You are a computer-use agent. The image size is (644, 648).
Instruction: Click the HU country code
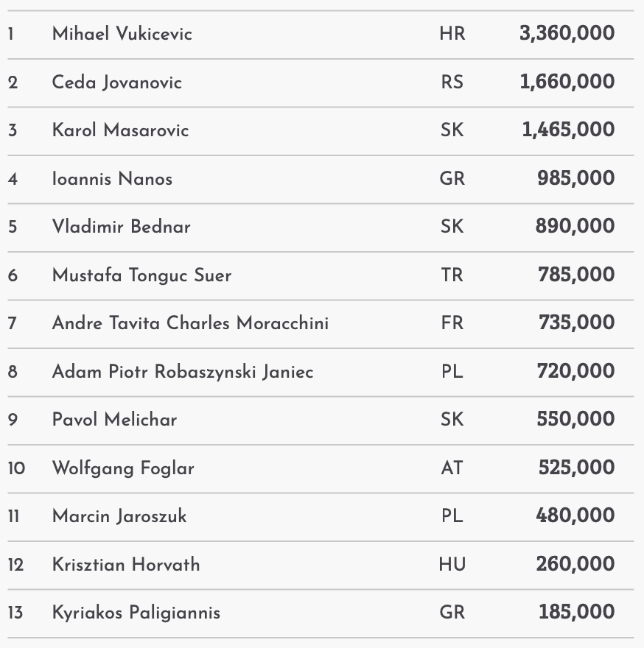click(452, 565)
